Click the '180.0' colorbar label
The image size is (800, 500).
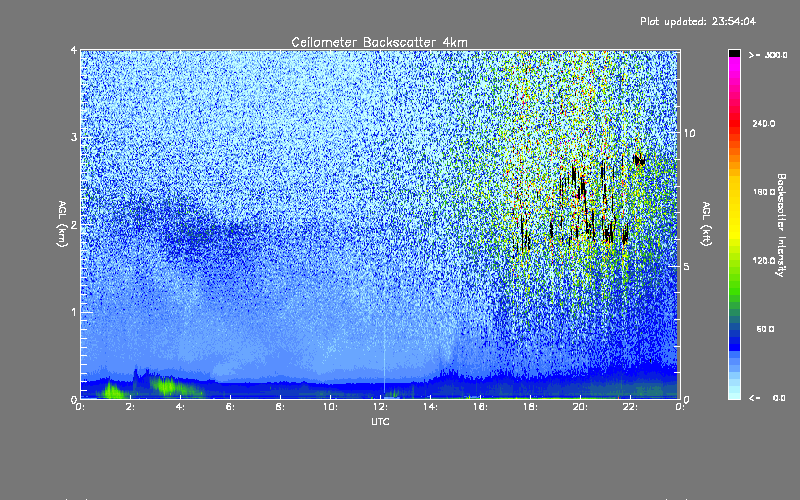pyautogui.click(x=764, y=192)
